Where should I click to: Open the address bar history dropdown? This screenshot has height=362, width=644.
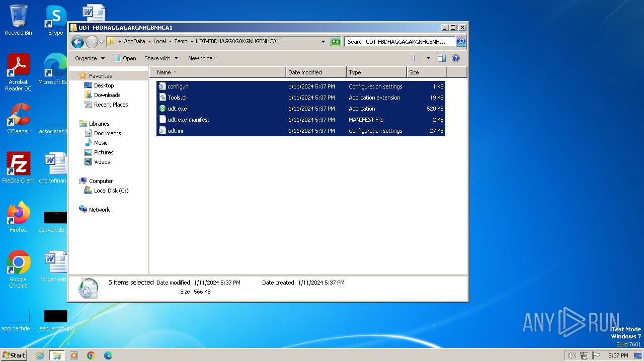tap(323, 42)
